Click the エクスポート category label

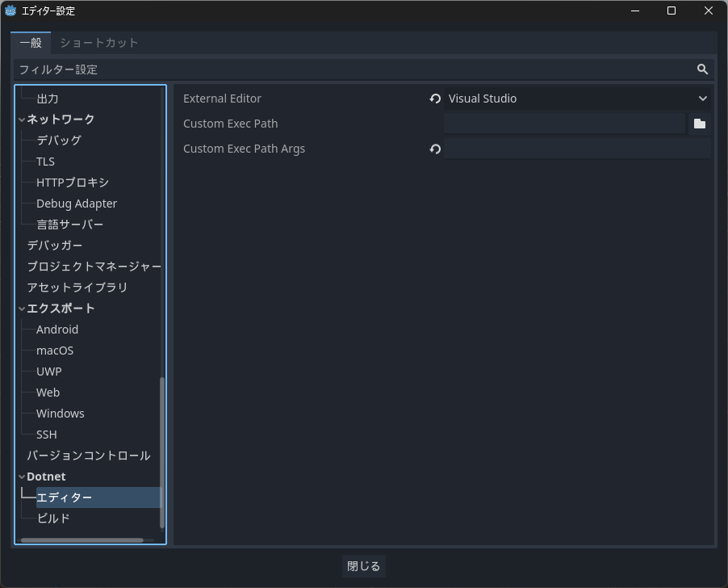[x=61, y=309]
